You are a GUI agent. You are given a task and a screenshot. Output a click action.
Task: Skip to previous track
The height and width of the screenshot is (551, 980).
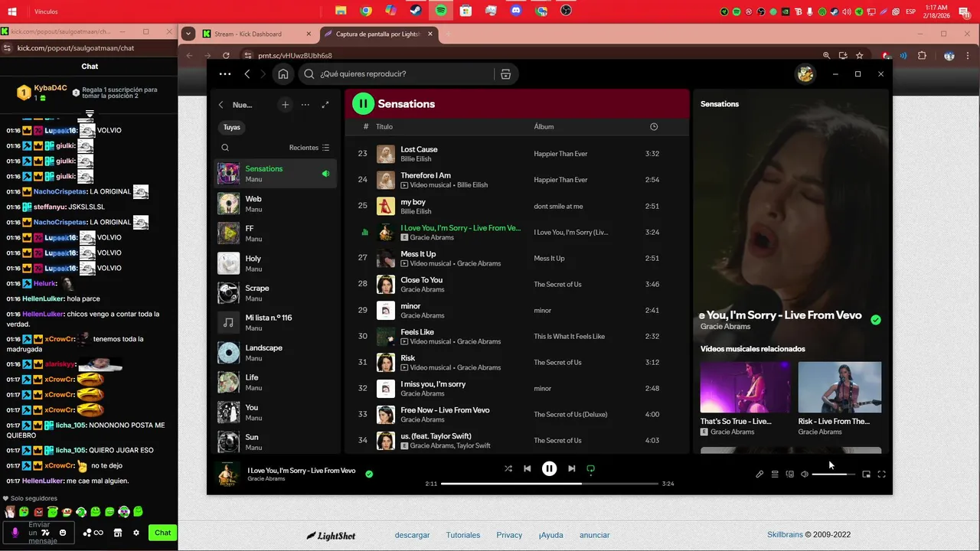527,468
